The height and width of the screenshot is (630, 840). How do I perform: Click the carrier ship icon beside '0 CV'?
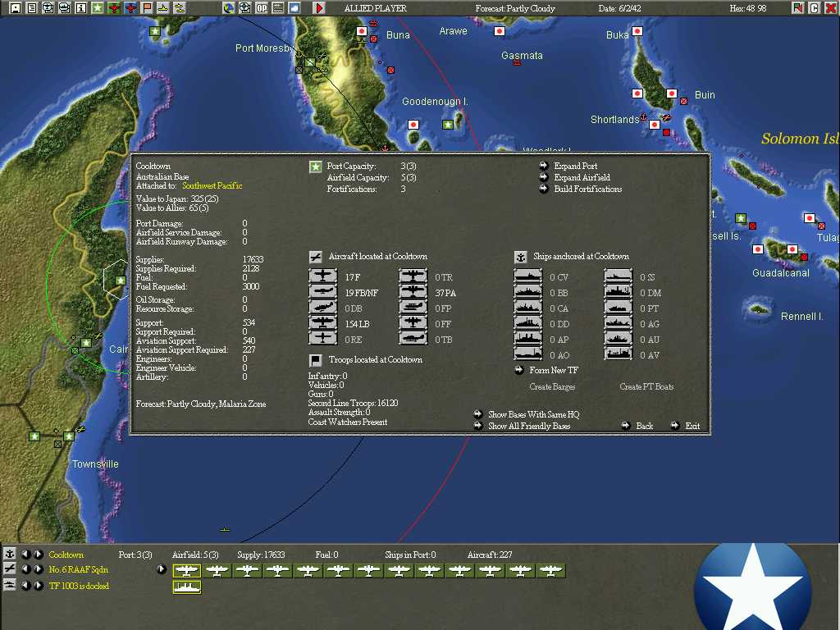coord(528,276)
